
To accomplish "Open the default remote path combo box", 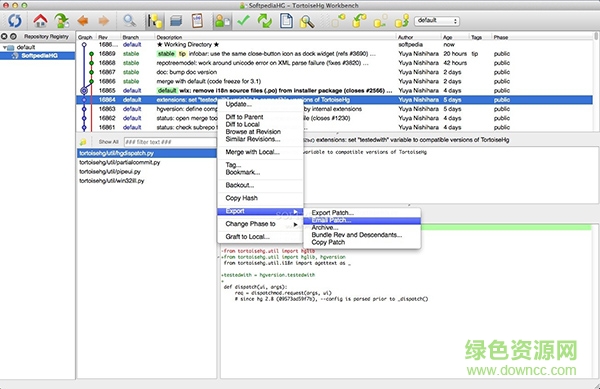I will pos(437,21).
